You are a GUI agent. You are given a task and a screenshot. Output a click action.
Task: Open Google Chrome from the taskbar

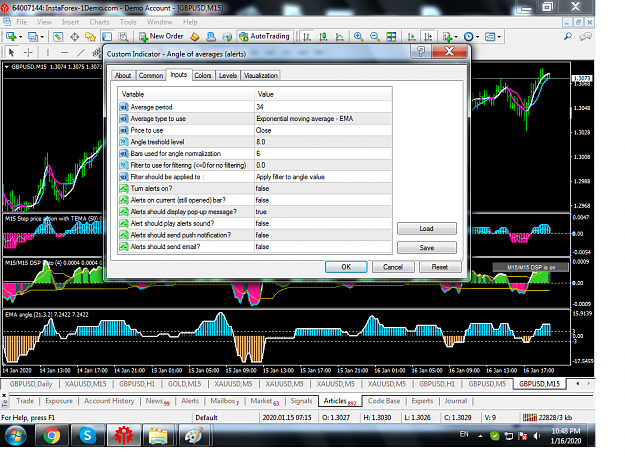coord(52,435)
